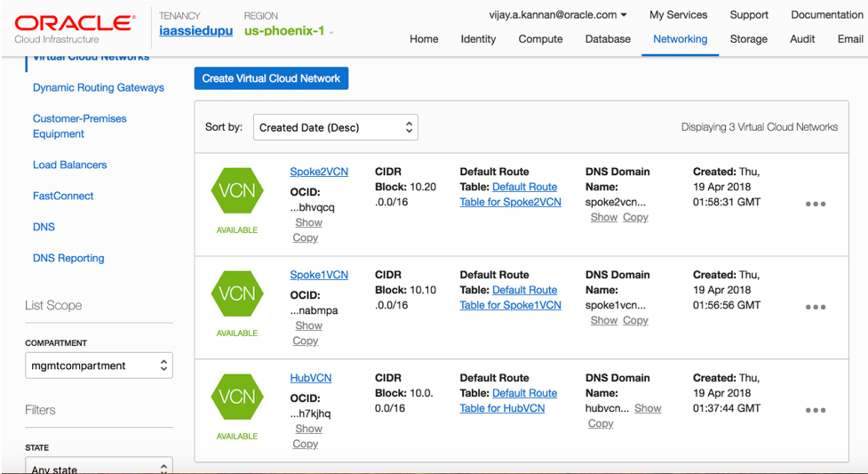
Task: Open the HubVCN network link
Action: pyautogui.click(x=311, y=378)
